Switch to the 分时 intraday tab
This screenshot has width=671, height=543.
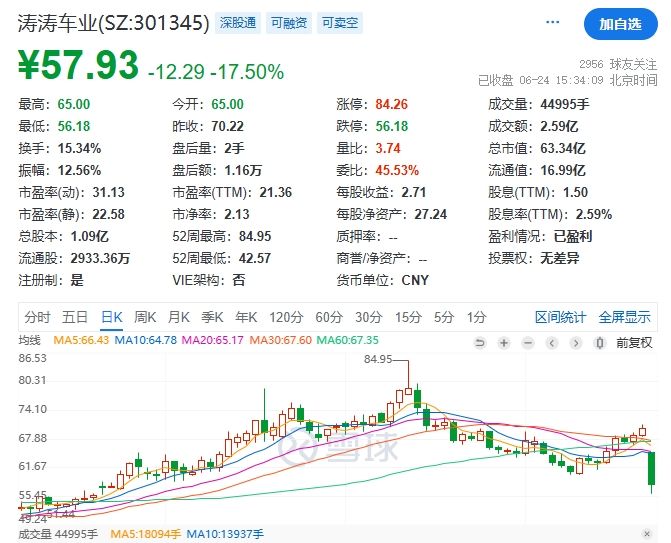(37, 317)
